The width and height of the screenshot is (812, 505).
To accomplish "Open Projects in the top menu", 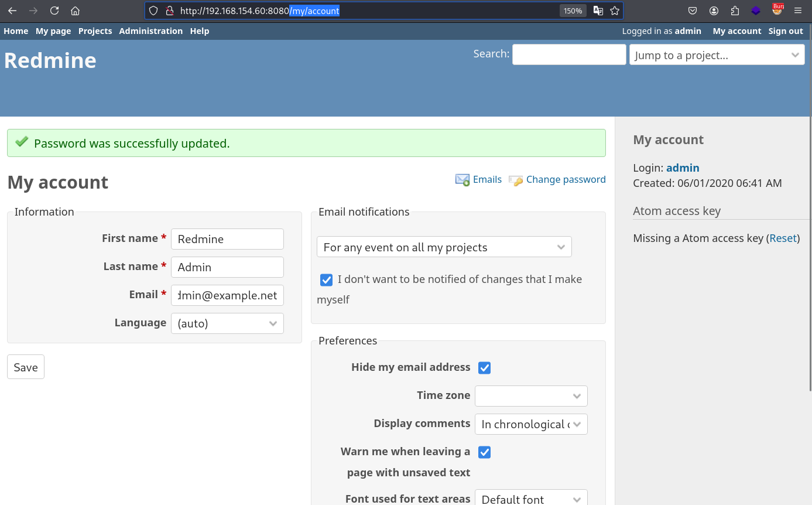I will point(95,31).
